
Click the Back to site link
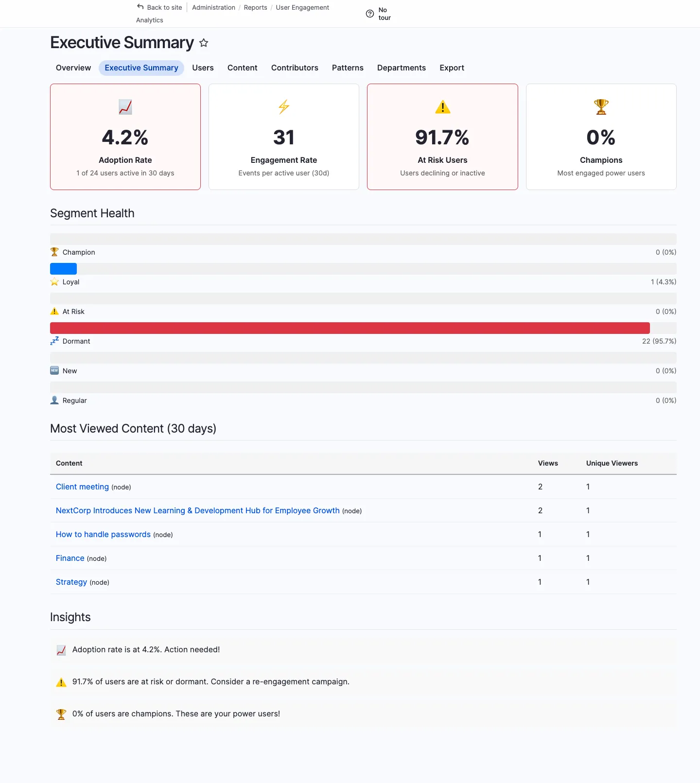pyautogui.click(x=165, y=7)
